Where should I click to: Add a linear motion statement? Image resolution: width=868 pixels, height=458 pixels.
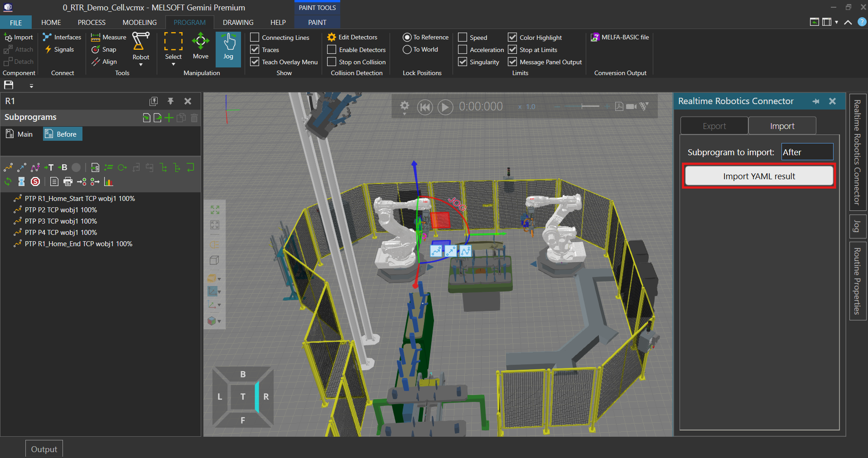point(22,167)
